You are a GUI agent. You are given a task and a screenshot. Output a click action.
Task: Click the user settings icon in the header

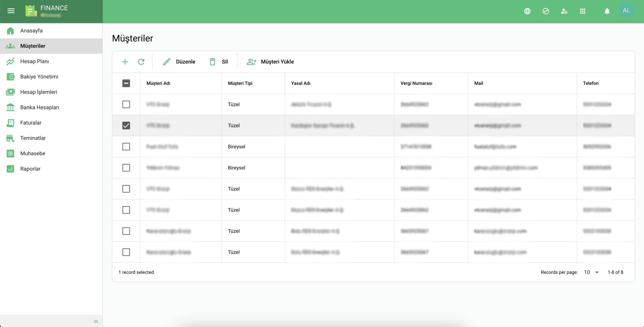pyautogui.click(x=564, y=11)
